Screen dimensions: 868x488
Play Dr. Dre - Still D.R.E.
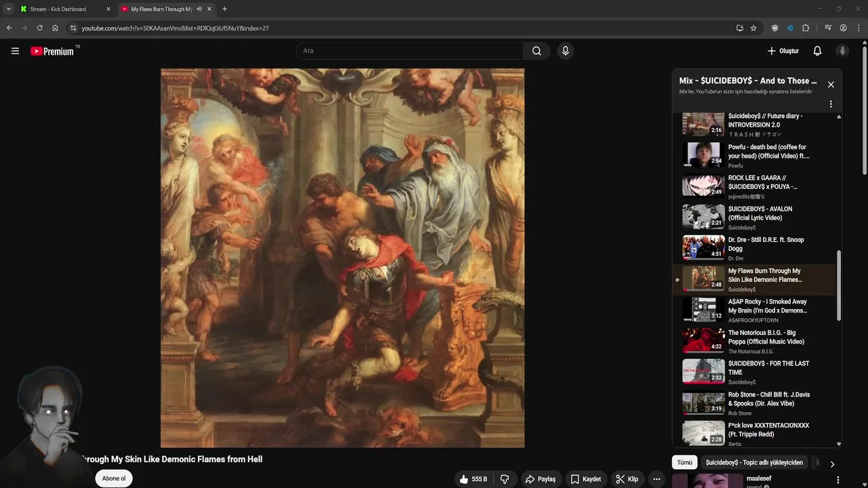point(754,249)
